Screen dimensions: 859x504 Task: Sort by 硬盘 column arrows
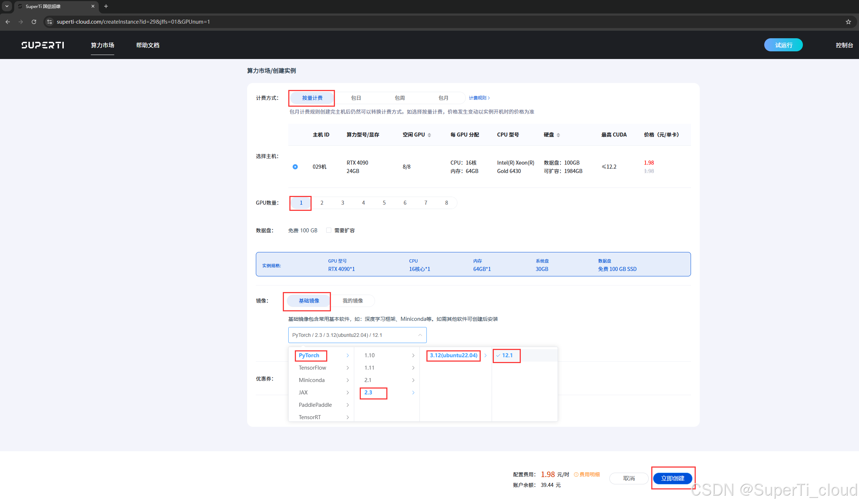point(558,135)
